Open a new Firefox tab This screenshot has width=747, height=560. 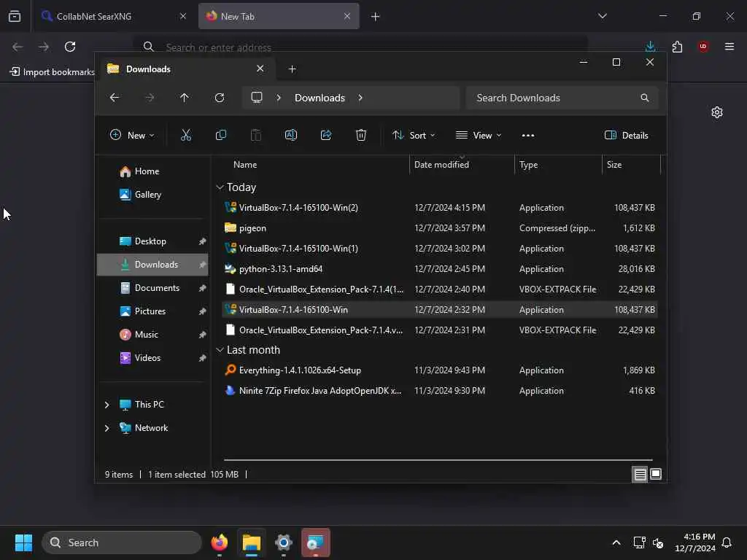coord(376,17)
